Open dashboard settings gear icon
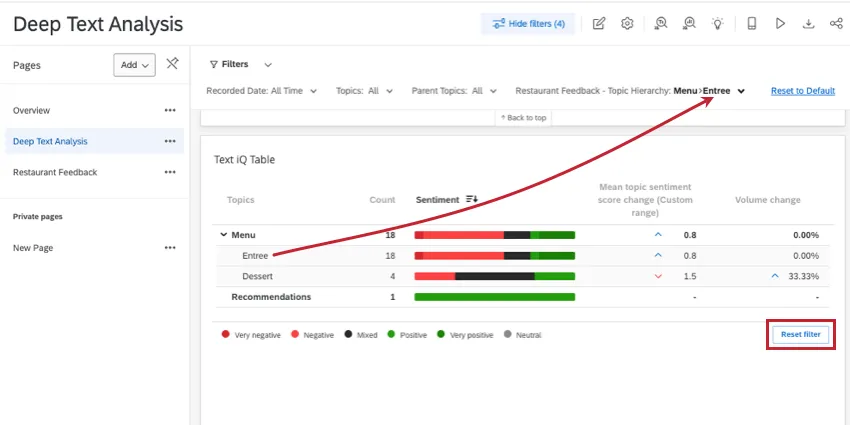 [627, 23]
